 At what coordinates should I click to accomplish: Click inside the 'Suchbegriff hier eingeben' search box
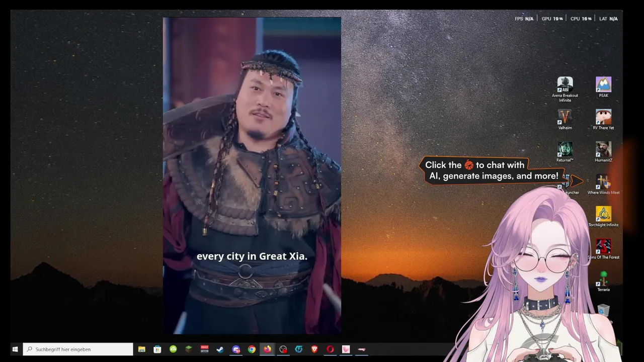pos(78,349)
